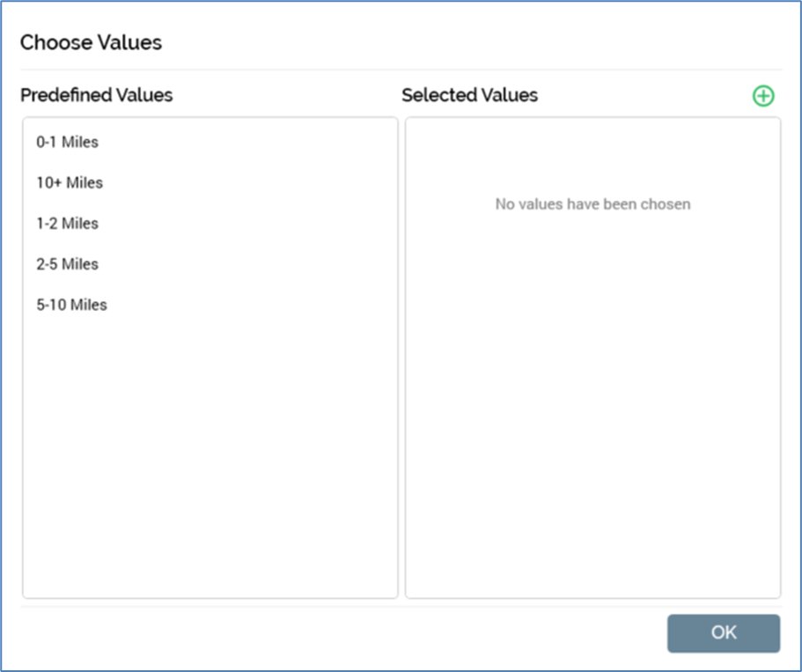Image resolution: width=802 pixels, height=672 pixels.
Task: Select the 0-1 Miles value
Action: point(68,142)
